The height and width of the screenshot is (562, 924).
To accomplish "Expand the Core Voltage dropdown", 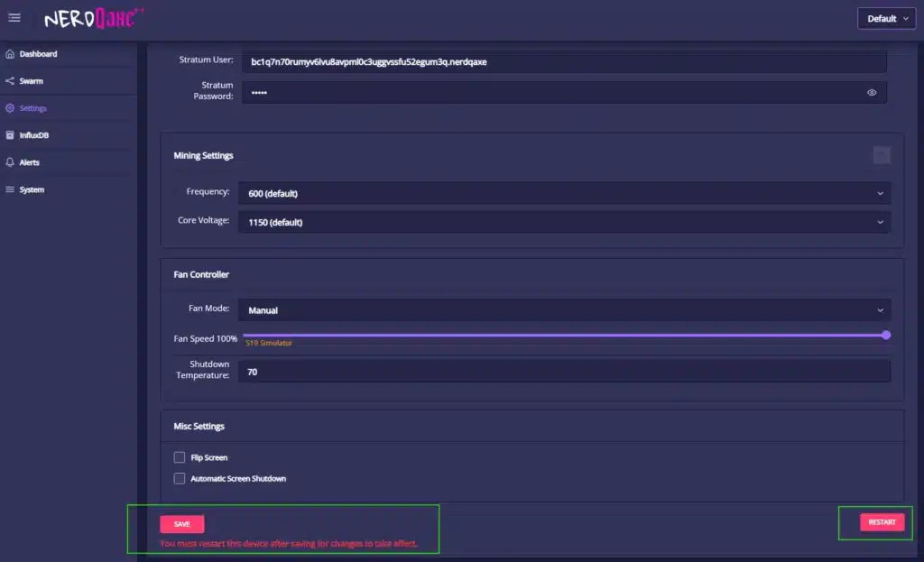I will click(564, 222).
